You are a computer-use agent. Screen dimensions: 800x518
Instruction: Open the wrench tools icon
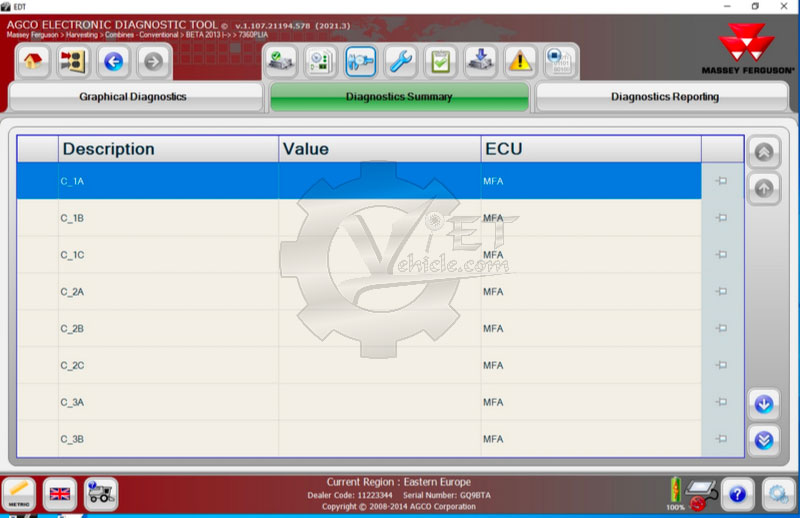point(400,62)
